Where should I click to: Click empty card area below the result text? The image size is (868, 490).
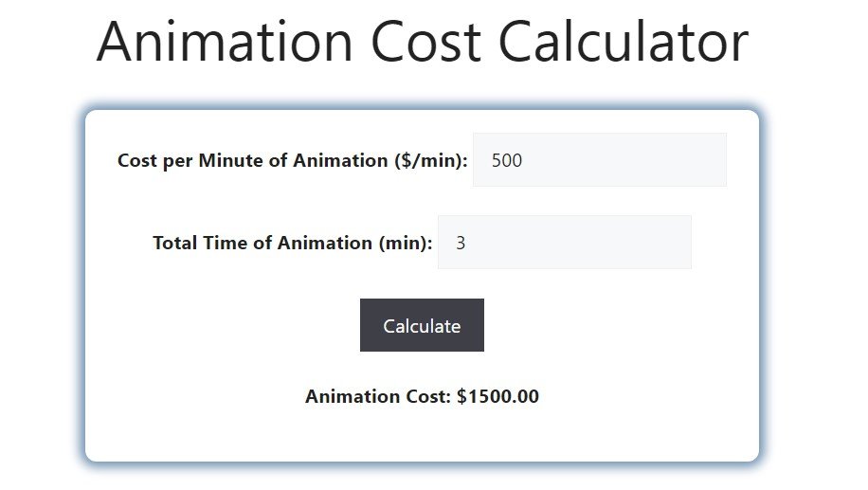tap(422, 436)
